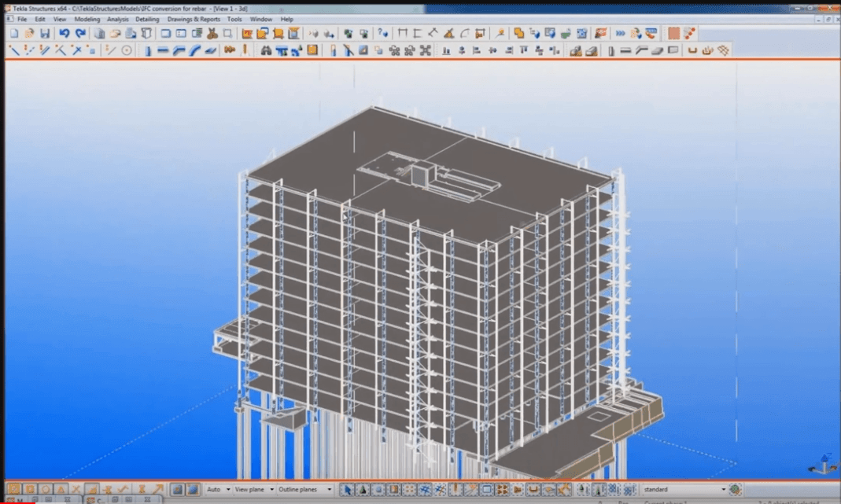The height and width of the screenshot is (504, 841).
Task: Select the construction line tool
Action: (x=111, y=50)
